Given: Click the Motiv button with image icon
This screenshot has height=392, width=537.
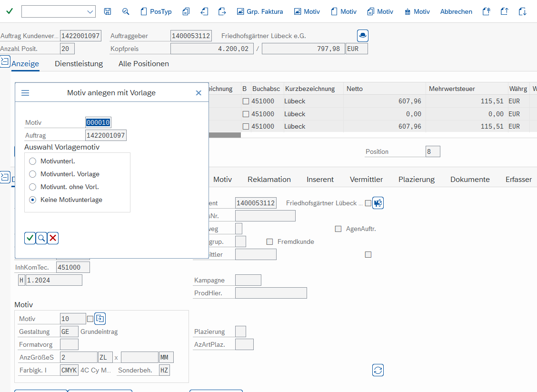Looking at the screenshot, I should [307, 11].
